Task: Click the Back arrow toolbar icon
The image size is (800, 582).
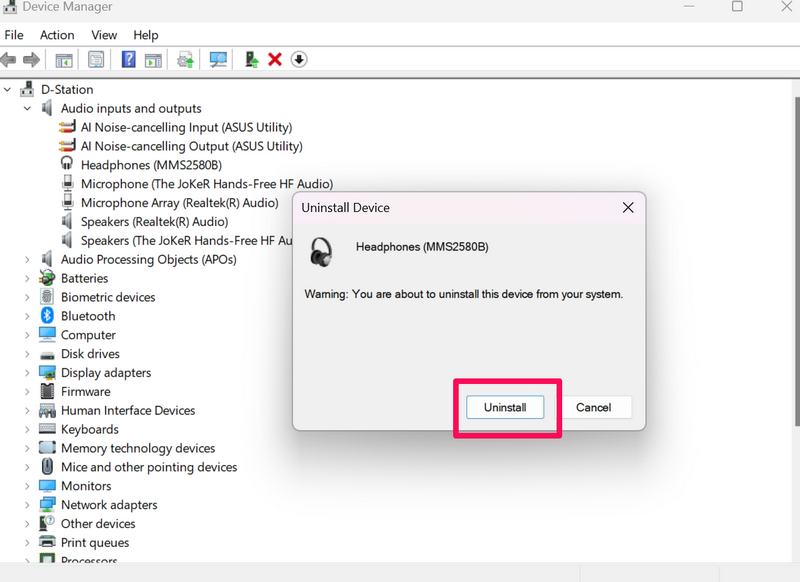Action: click(9, 60)
